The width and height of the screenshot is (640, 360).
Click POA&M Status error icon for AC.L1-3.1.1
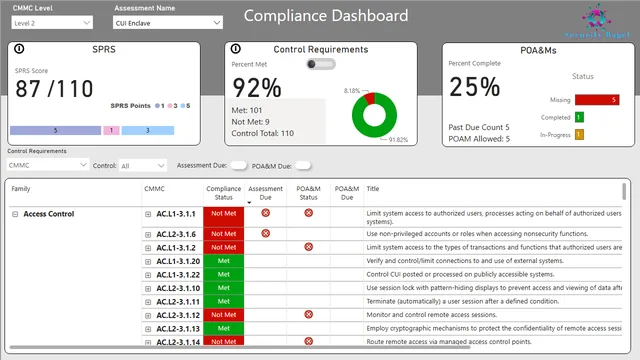309,213
